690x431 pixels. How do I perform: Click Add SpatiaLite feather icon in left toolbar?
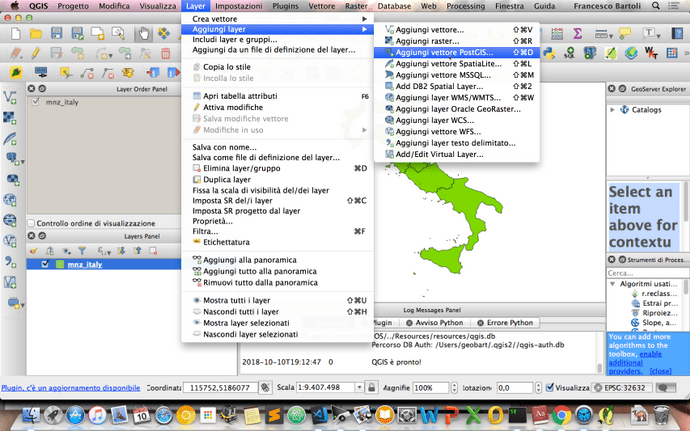(x=10, y=139)
